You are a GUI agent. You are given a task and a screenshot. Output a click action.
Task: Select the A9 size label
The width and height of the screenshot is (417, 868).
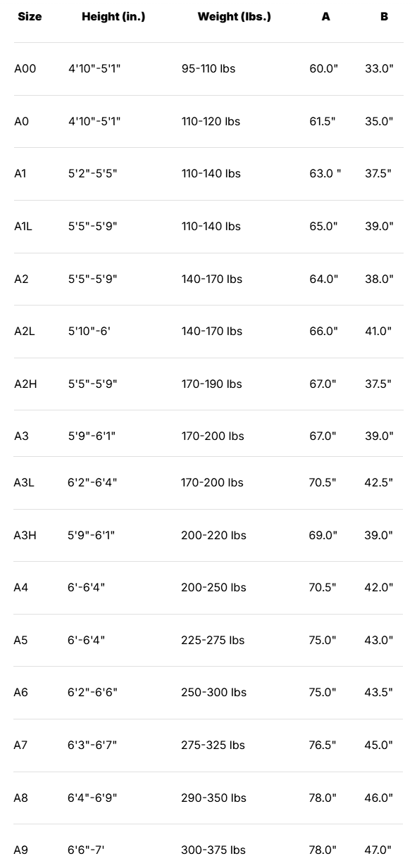[21, 850]
